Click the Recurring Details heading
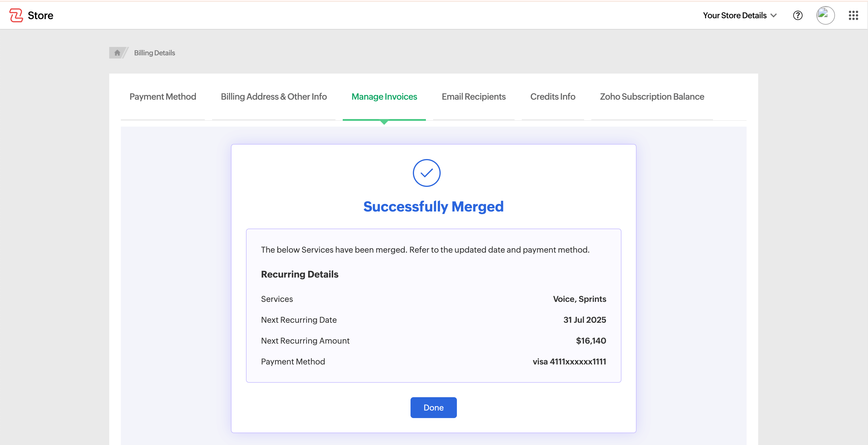Viewport: 868px width, 445px height. point(300,274)
